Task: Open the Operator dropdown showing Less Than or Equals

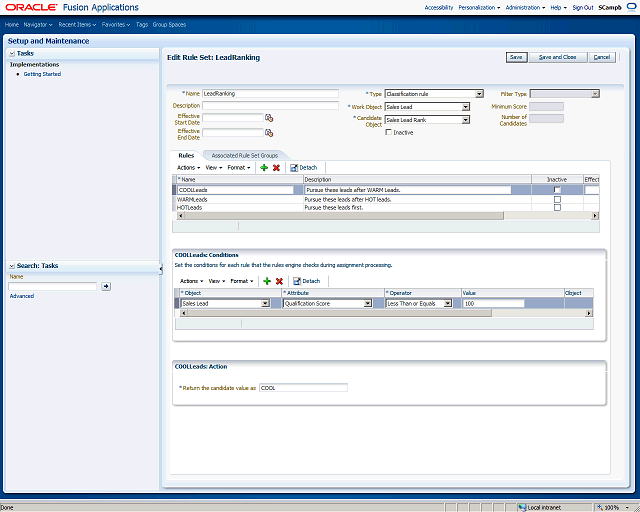Action: click(x=448, y=303)
